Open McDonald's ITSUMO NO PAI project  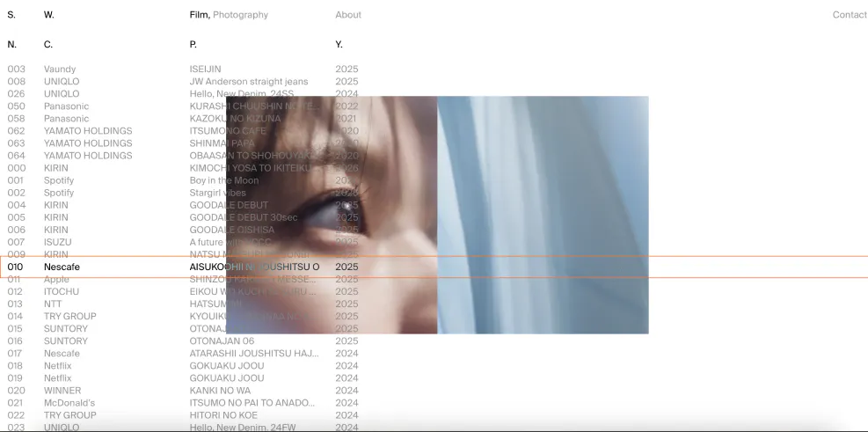point(183,403)
